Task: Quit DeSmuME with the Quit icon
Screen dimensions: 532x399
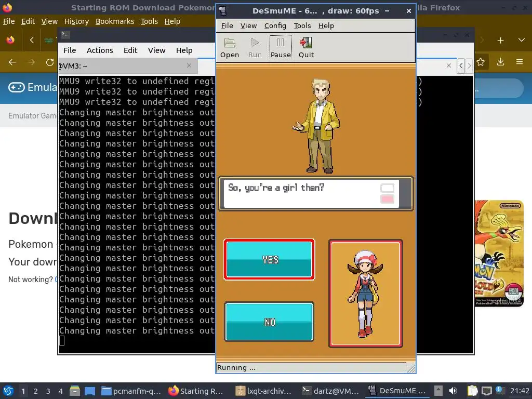Action: [306, 48]
